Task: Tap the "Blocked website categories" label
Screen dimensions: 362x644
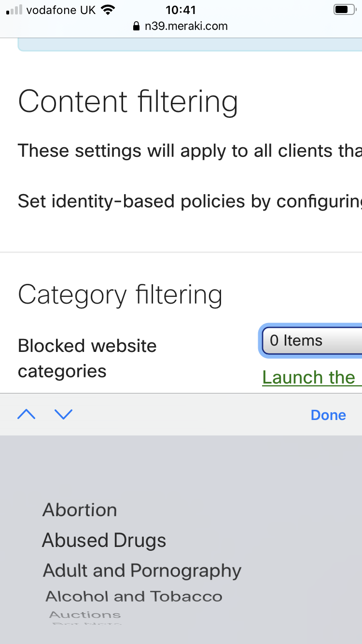Action: tap(87, 358)
